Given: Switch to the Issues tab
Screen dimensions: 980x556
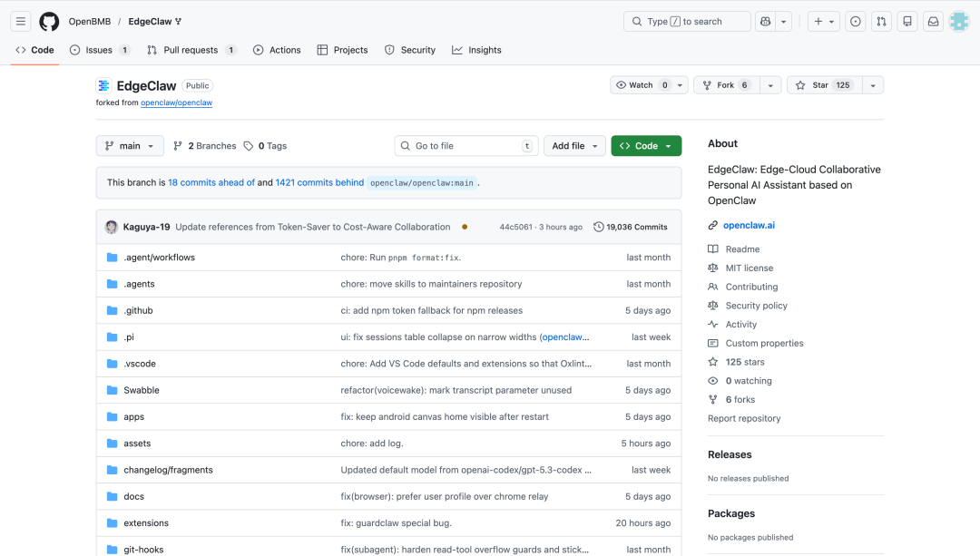Looking at the screenshot, I should pos(99,50).
